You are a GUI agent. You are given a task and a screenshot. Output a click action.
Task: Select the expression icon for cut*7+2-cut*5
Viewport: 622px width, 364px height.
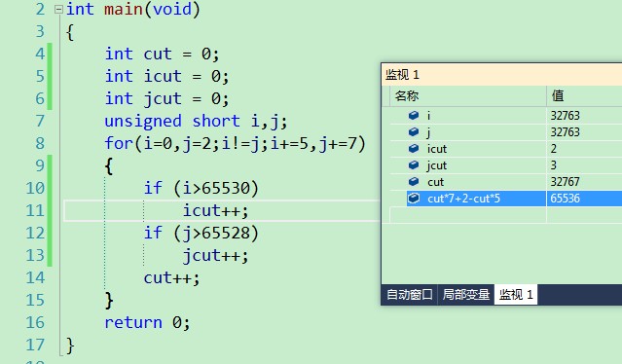click(414, 199)
